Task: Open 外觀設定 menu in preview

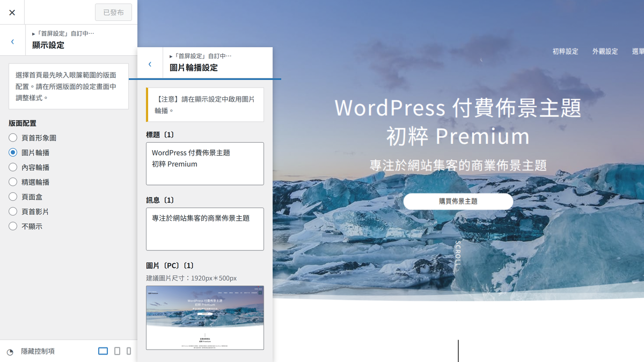Action: [x=605, y=51]
